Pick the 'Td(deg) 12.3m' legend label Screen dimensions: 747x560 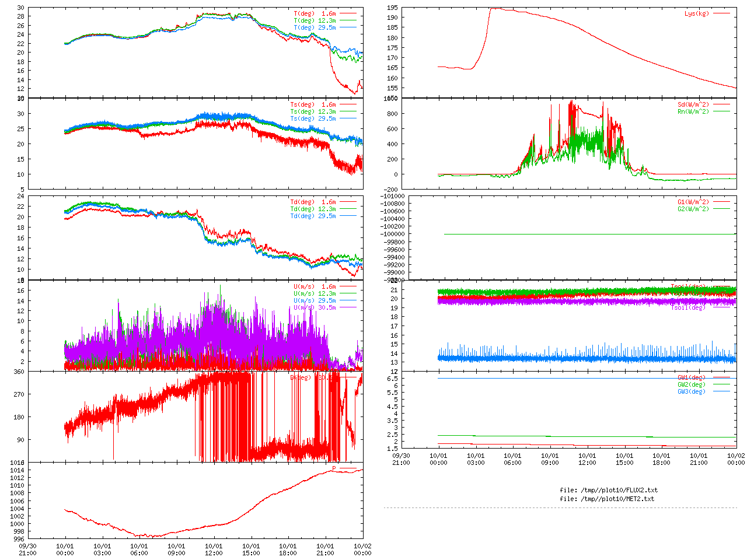[313, 209]
